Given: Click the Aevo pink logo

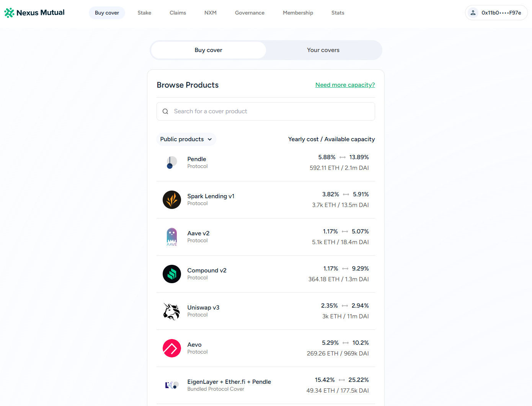Looking at the screenshot, I should [x=172, y=348].
